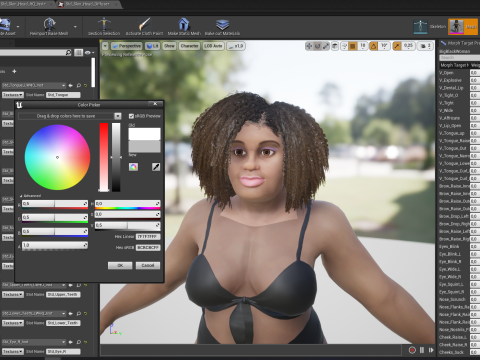Reset the Std_Tongue material to default
480x360 pixels.
(86, 85)
